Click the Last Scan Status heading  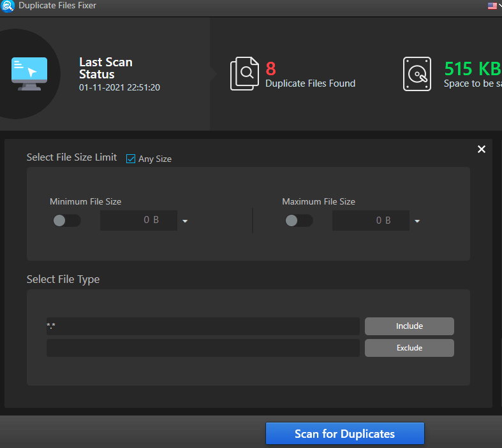(106, 68)
